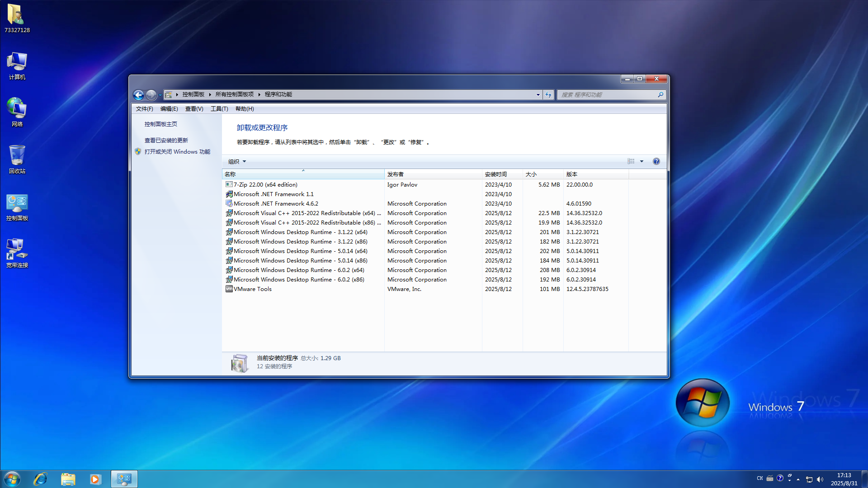Open the 工具(T) menu
The image size is (868, 488).
pyautogui.click(x=219, y=108)
